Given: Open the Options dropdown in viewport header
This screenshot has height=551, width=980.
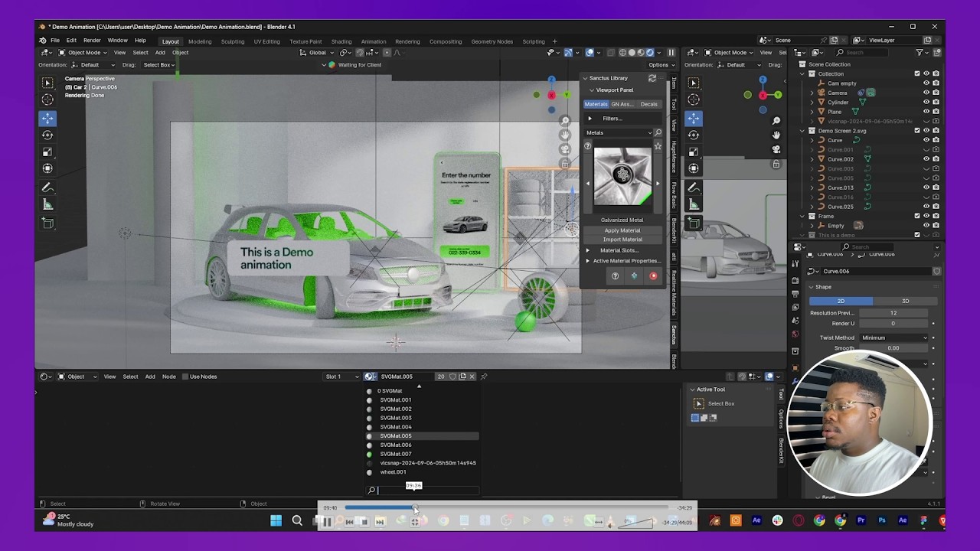Looking at the screenshot, I should (x=661, y=65).
